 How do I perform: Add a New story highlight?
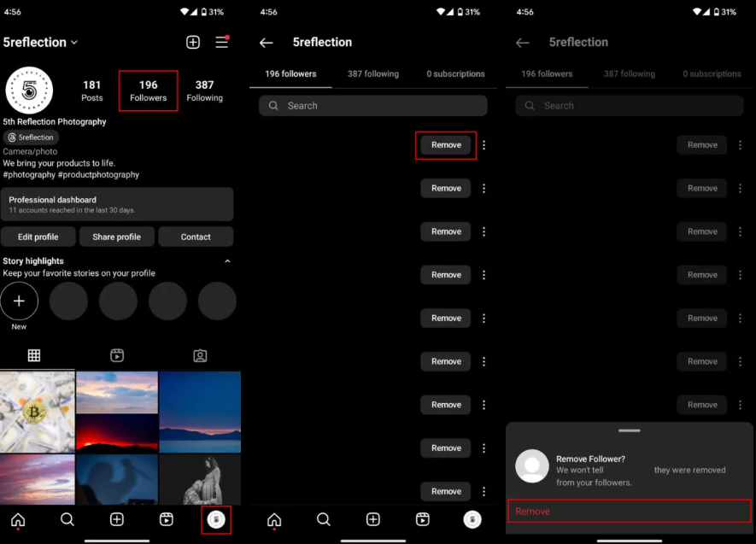[20, 301]
